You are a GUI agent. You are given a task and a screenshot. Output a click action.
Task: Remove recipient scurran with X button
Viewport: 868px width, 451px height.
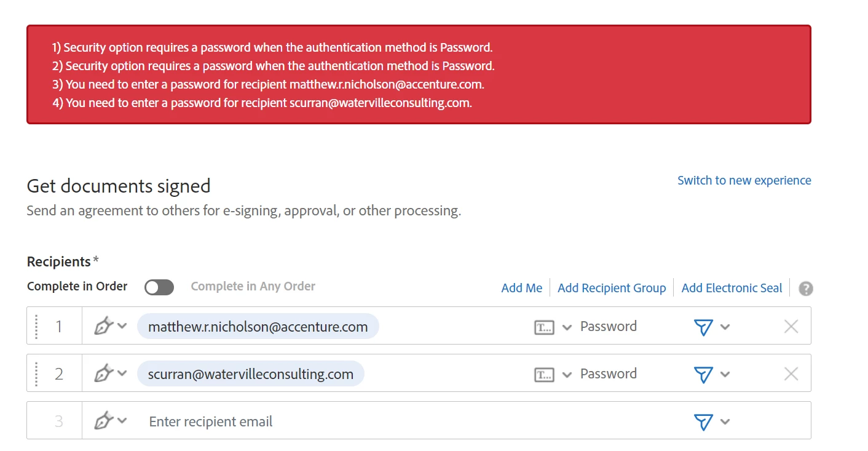791,374
